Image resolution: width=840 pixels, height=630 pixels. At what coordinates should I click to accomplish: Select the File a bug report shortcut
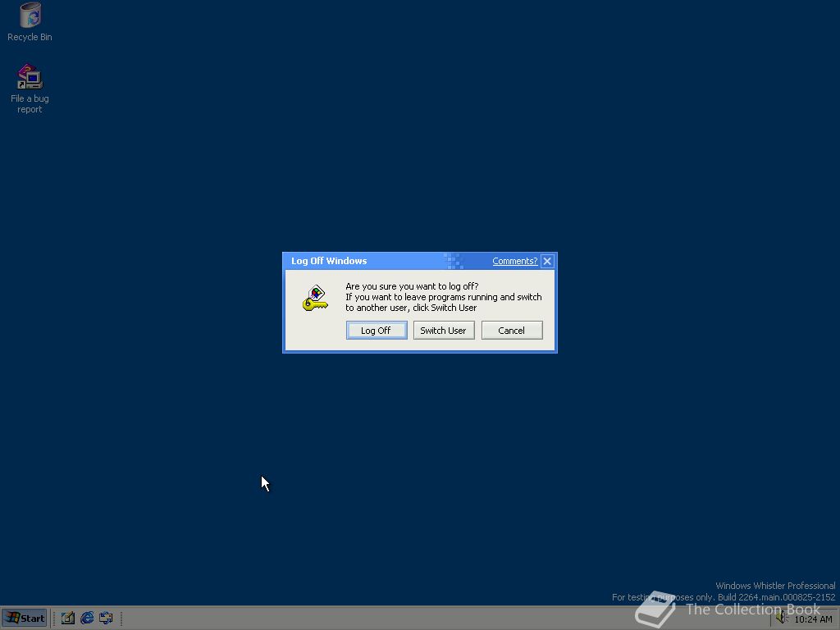click(x=30, y=89)
